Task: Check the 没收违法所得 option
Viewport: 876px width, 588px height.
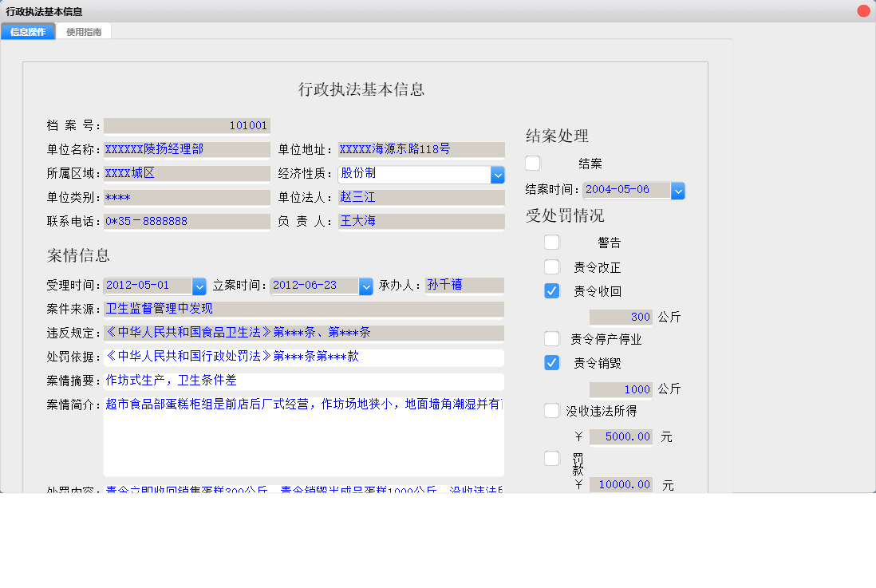Action: tap(551, 410)
